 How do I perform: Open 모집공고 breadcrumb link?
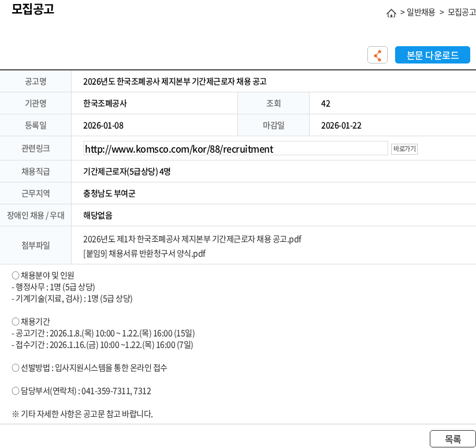click(462, 12)
